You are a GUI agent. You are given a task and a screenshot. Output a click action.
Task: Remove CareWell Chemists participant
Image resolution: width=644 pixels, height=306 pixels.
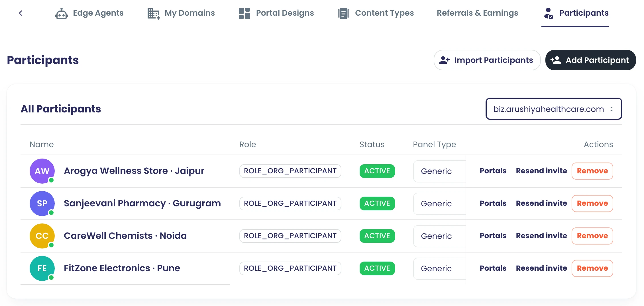592,236
